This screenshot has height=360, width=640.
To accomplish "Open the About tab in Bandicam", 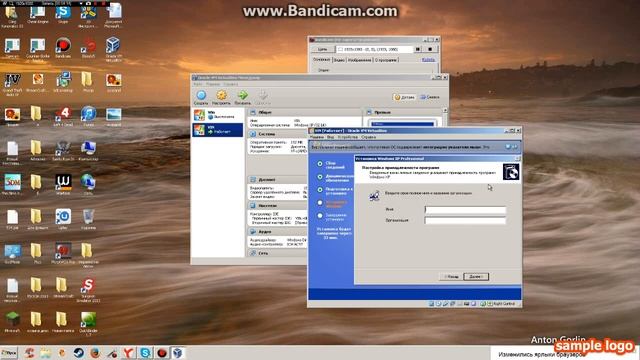I will tap(386, 60).
